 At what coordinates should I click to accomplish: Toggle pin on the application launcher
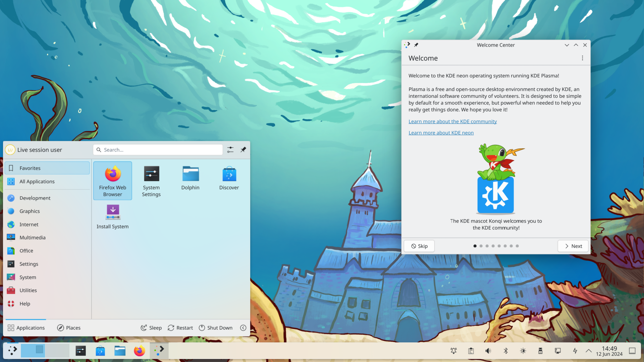point(243,149)
